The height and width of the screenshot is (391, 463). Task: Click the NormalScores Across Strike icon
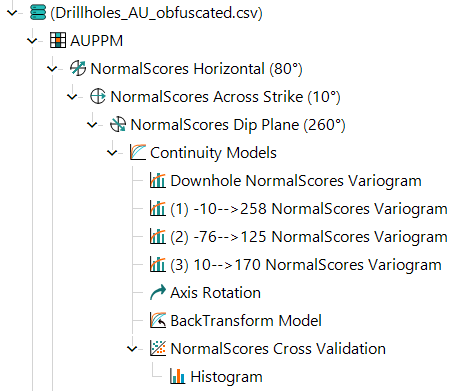tap(98, 97)
